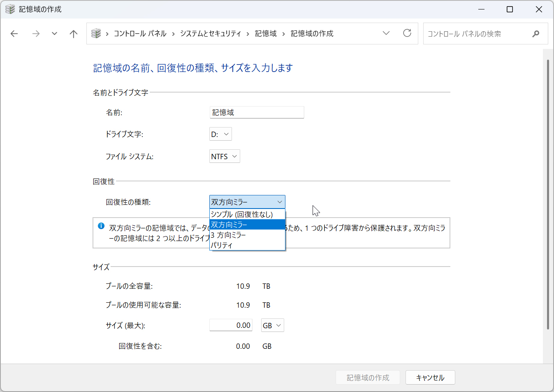Click the blue info icon in the description box
554x392 pixels.
(x=101, y=226)
